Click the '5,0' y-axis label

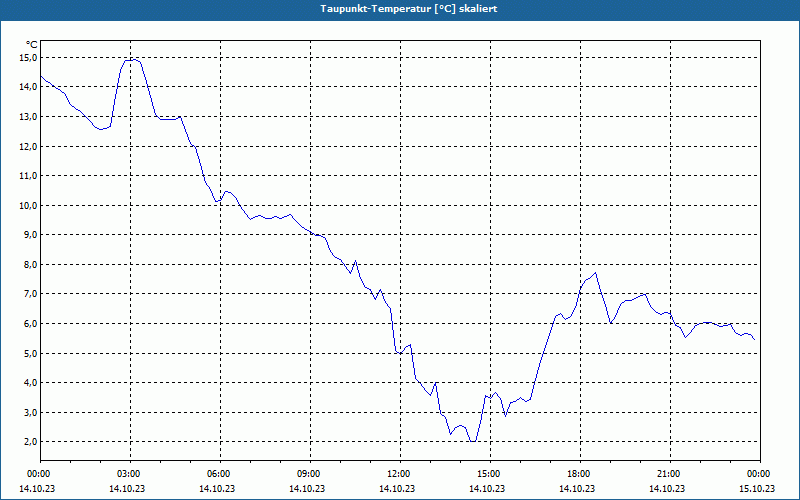[x=30, y=353]
